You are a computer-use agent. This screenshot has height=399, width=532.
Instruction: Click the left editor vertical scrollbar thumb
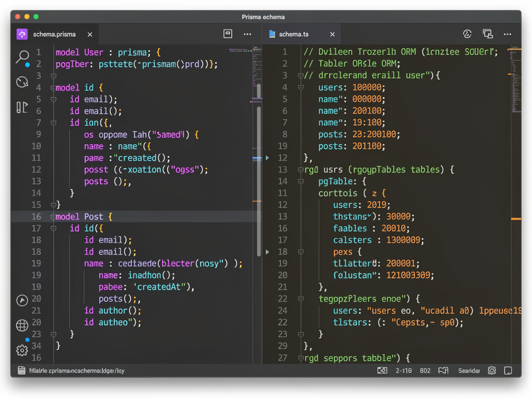click(x=259, y=181)
